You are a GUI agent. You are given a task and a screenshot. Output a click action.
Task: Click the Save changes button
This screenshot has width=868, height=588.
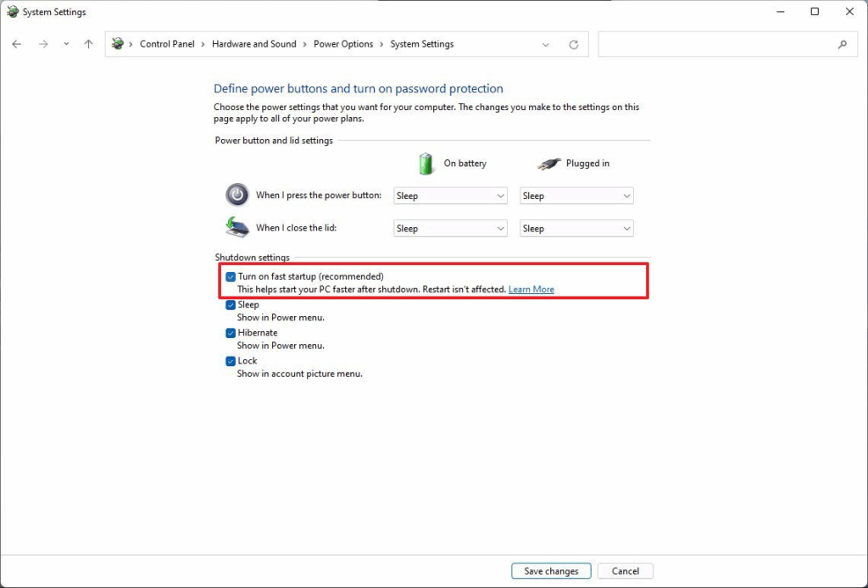click(x=551, y=571)
